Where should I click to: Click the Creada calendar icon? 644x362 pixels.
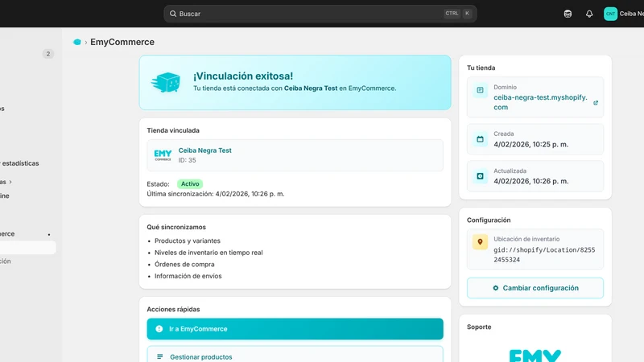[x=480, y=139]
